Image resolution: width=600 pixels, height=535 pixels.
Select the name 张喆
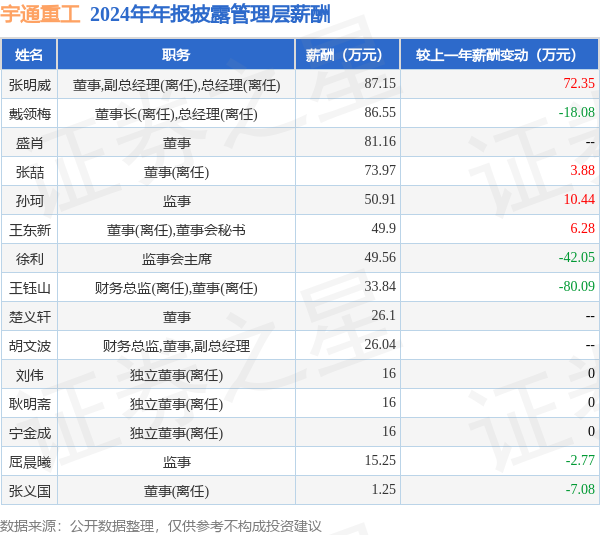(30, 172)
